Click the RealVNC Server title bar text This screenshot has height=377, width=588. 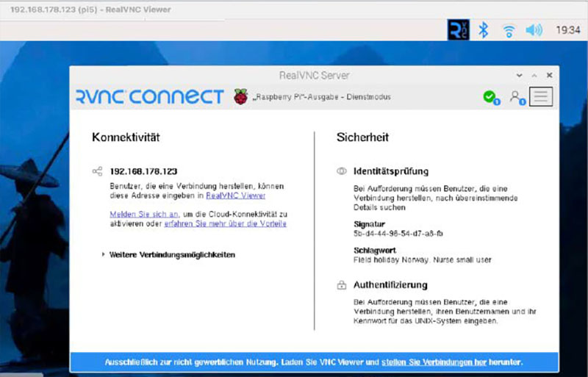[315, 76]
